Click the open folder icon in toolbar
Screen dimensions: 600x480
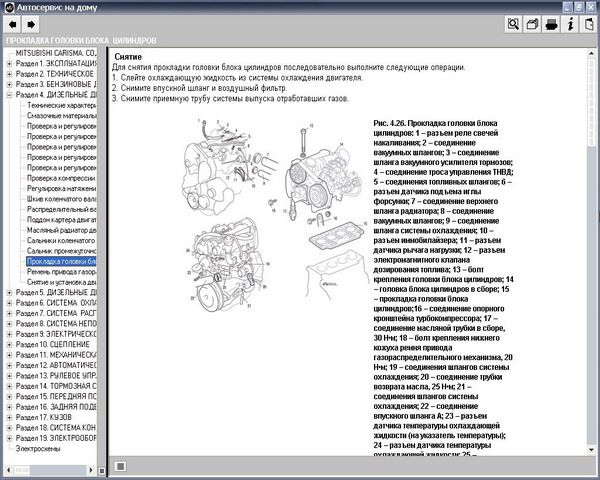(x=534, y=23)
